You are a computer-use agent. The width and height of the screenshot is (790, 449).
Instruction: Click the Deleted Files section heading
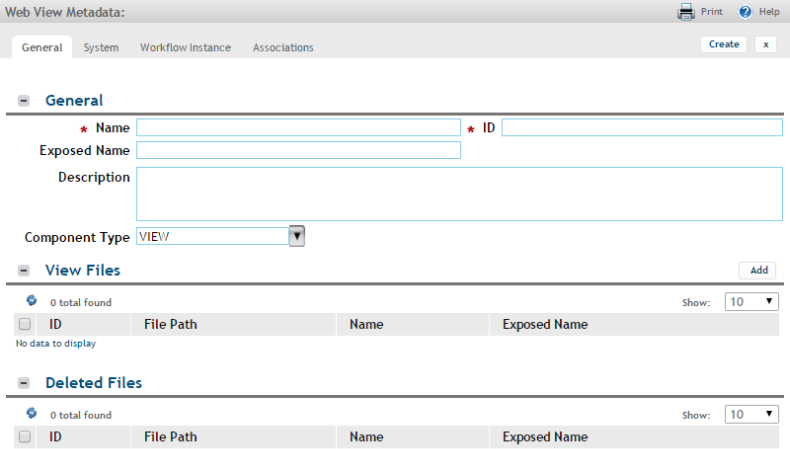(94, 382)
